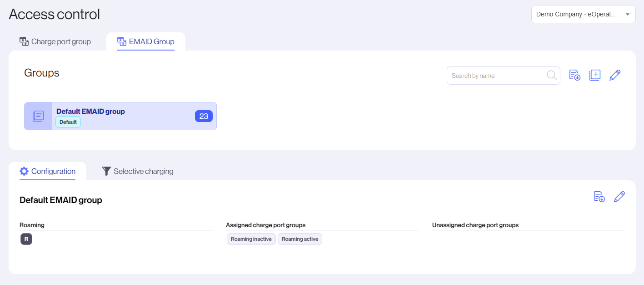The width and height of the screenshot is (644, 285).
Task: Click the Roaming inactive chip
Action: (251, 239)
